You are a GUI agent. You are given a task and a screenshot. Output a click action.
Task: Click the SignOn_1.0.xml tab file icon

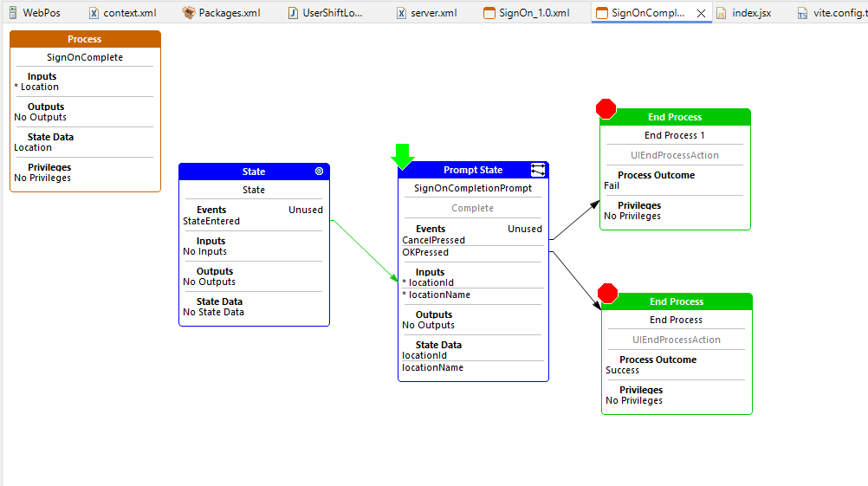pos(489,13)
